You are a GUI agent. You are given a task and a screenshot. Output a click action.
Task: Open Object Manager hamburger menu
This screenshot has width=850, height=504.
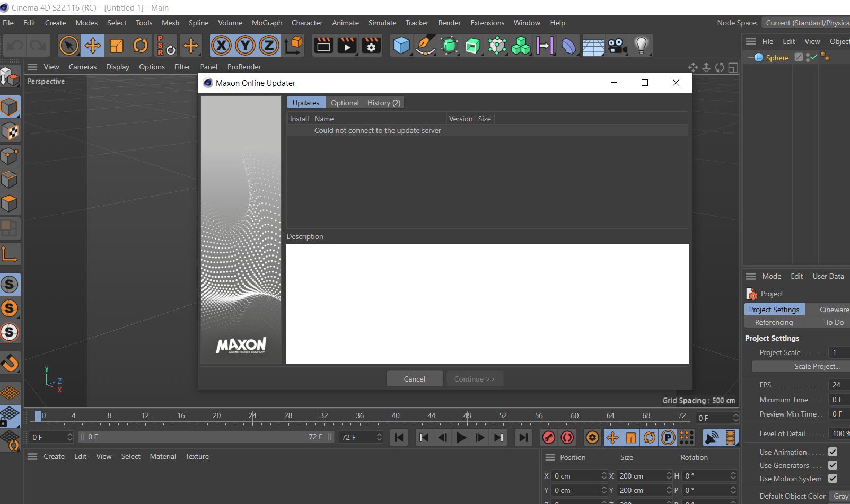tap(751, 41)
